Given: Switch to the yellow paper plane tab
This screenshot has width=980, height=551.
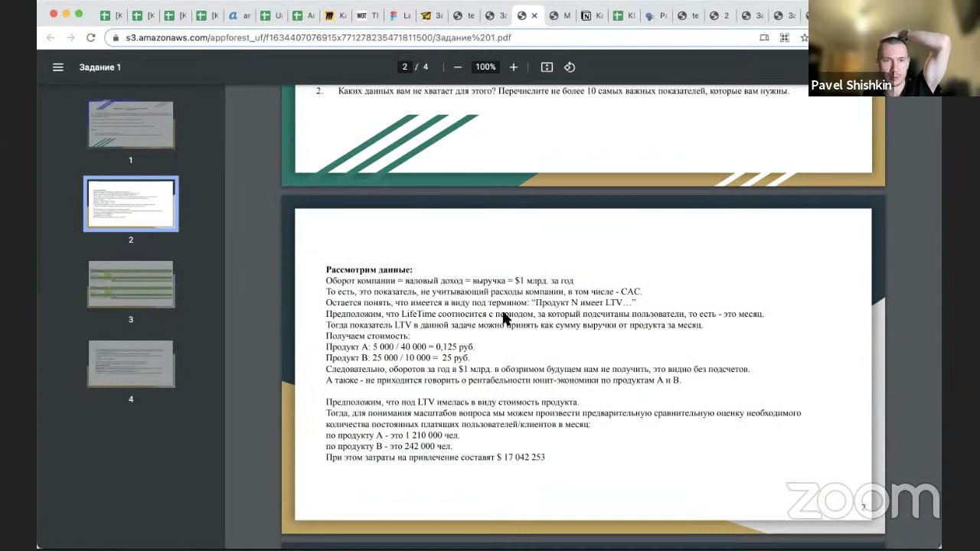Looking at the screenshot, I should click(432, 15).
